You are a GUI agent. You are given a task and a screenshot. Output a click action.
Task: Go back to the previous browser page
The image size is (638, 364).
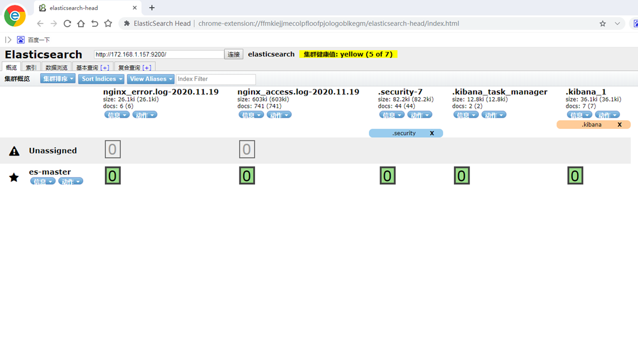pos(40,23)
